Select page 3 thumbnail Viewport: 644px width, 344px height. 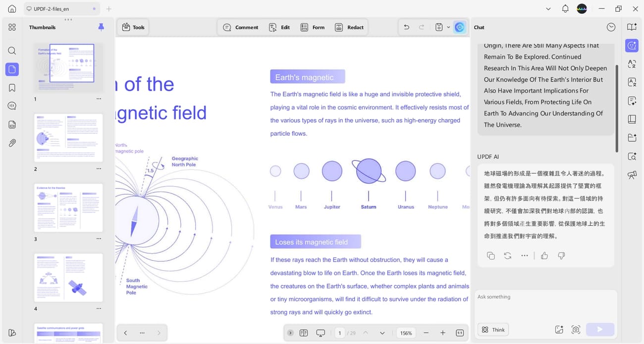coord(68,207)
